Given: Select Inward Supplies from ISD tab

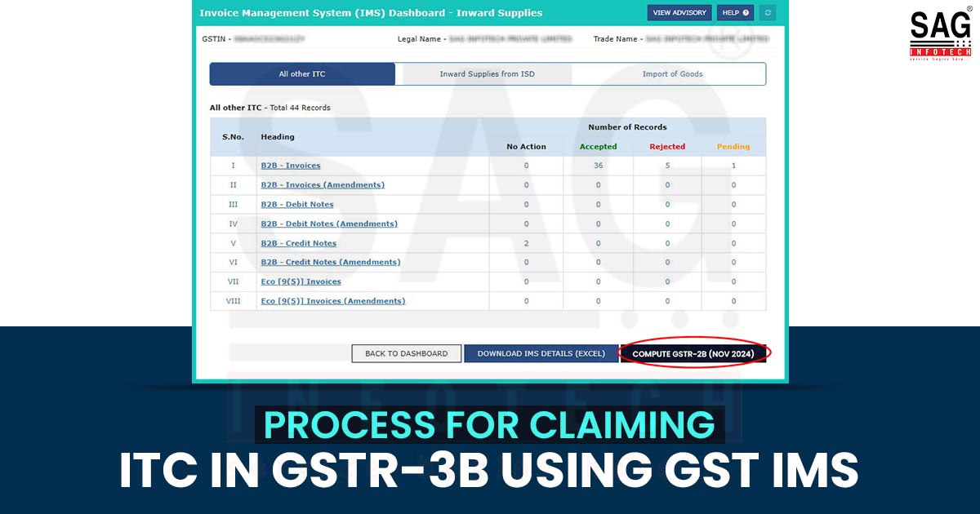Looking at the screenshot, I should pos(487,74).
